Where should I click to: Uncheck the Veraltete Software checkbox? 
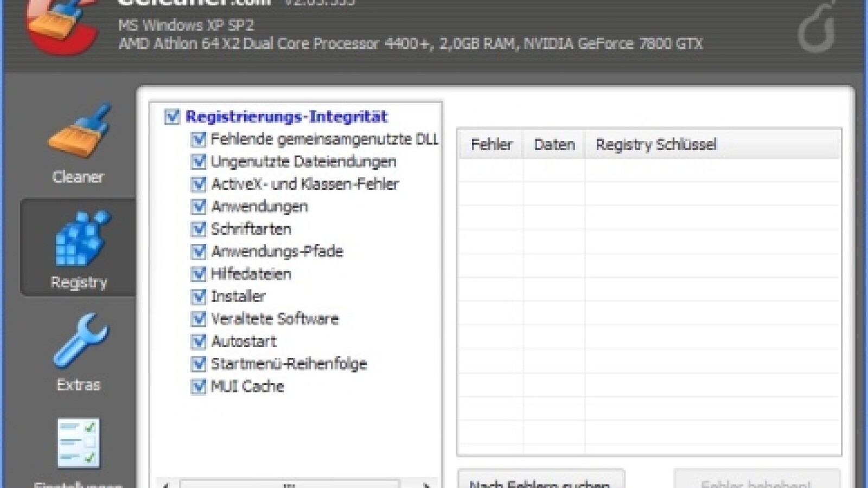click(x=199, y=319)
